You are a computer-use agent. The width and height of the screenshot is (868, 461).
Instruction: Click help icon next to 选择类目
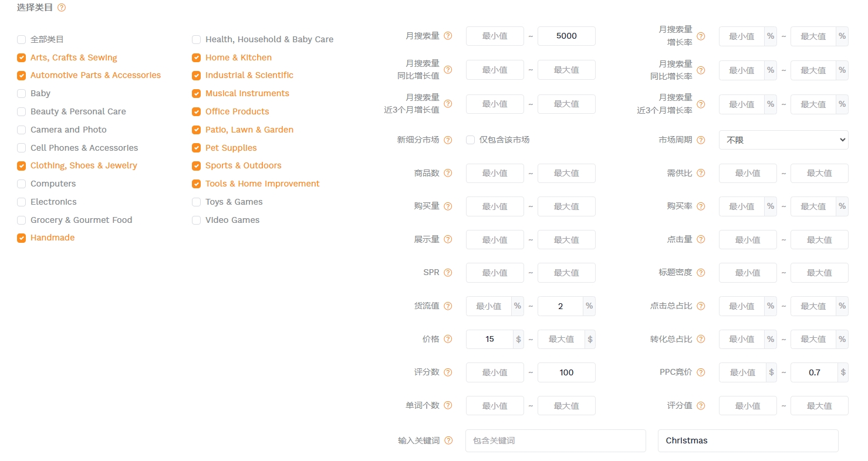pos(62,8)
